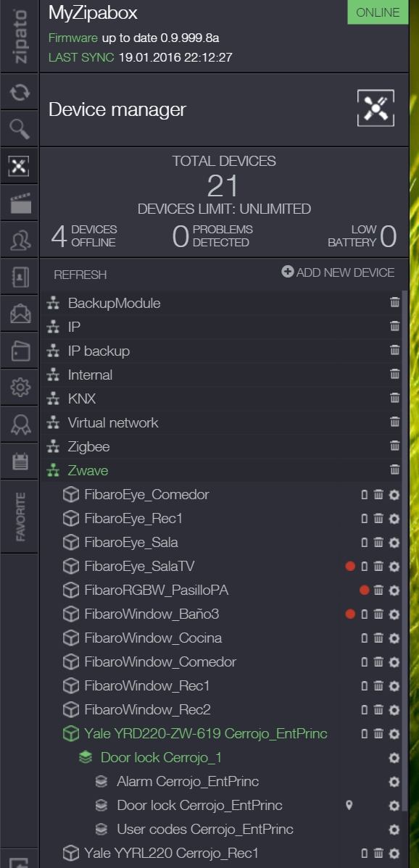Click red offline indicator for FibaroRGBW_PasilloPA
The image size is (419, 868).
(364, 590)
